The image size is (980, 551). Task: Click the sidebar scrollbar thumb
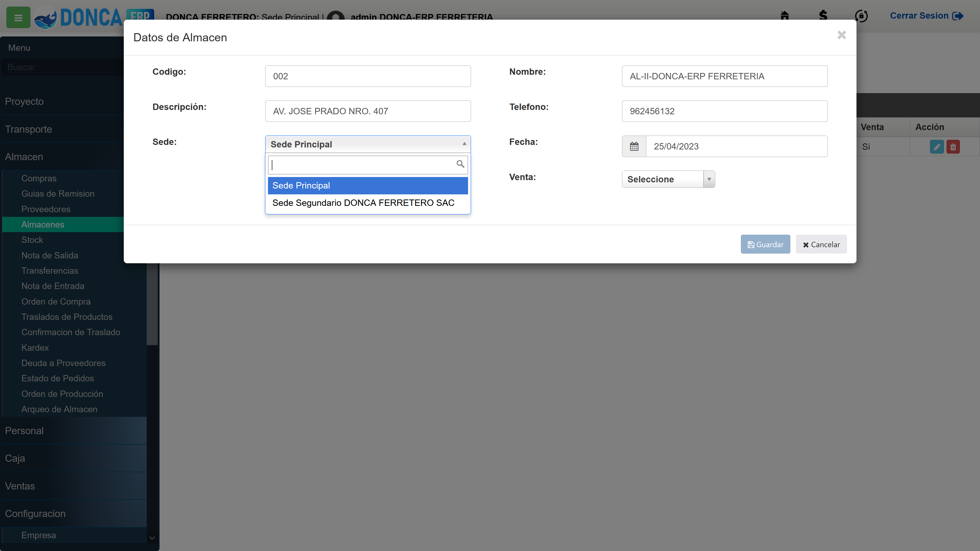tap(152, 304)
